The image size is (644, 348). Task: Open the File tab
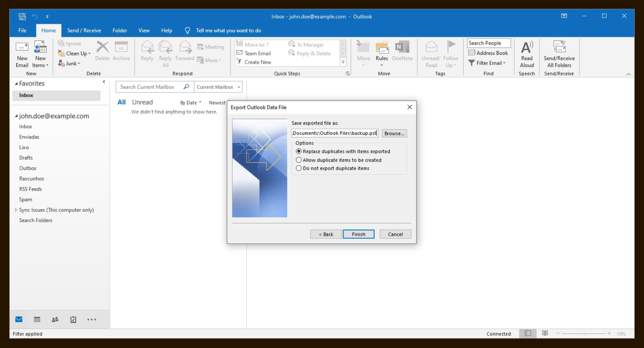pyautogui.click(x=22, y=30)
